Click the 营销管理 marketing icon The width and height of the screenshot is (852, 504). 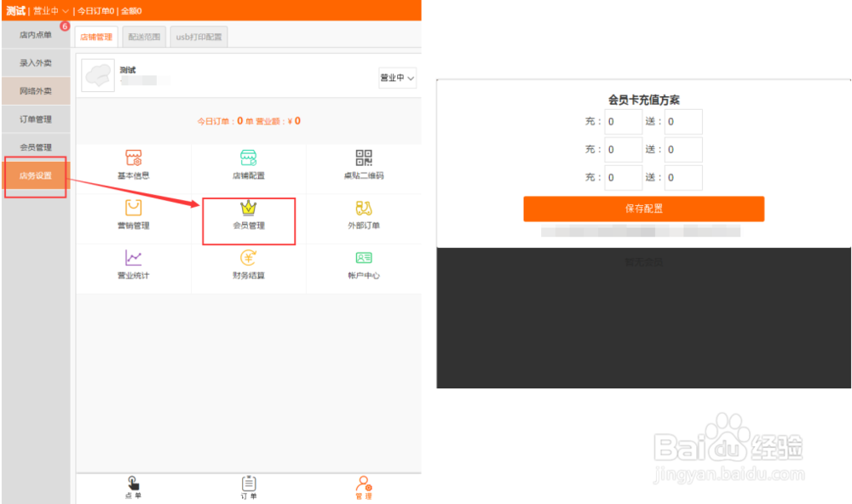pos(134,215)
